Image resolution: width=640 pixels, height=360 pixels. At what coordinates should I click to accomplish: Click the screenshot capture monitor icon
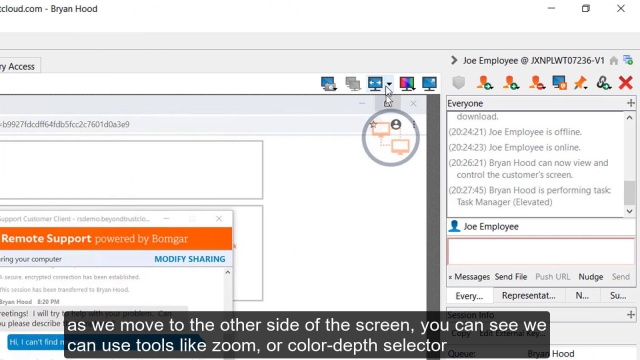328,84
